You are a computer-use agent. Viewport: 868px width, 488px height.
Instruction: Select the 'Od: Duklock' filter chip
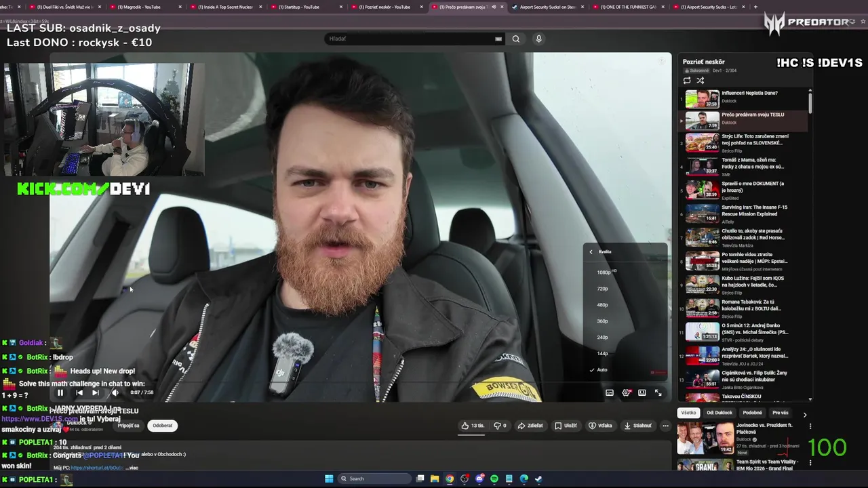point(719,413)
